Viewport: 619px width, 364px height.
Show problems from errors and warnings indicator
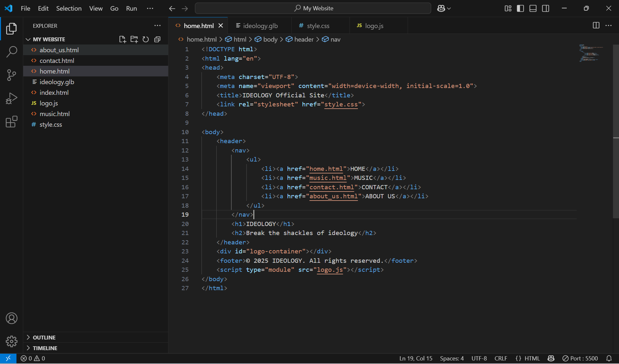point(33,358)
